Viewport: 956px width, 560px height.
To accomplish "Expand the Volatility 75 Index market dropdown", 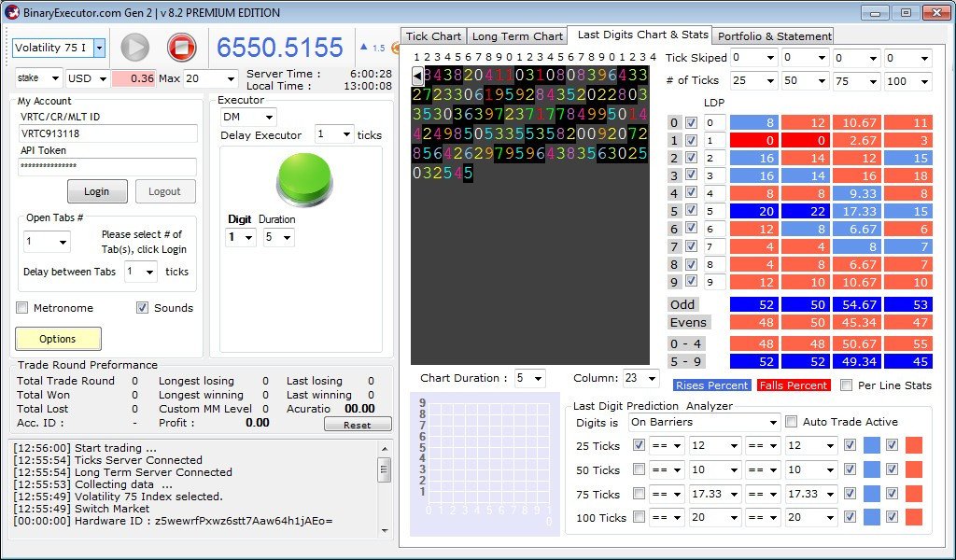I will pyautogui.click(x=99, y=48).
